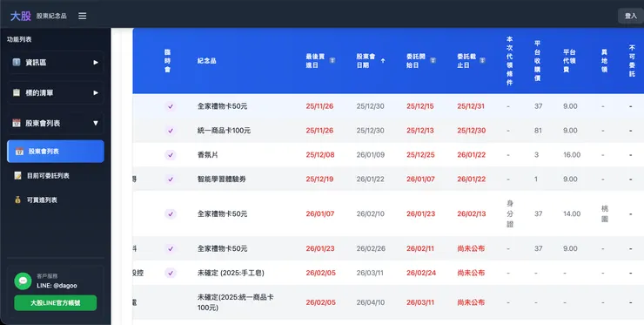Click the calendar icon in highlighted 股東會列表 item
The image size is (644, 325).
[x=19, y=152]
